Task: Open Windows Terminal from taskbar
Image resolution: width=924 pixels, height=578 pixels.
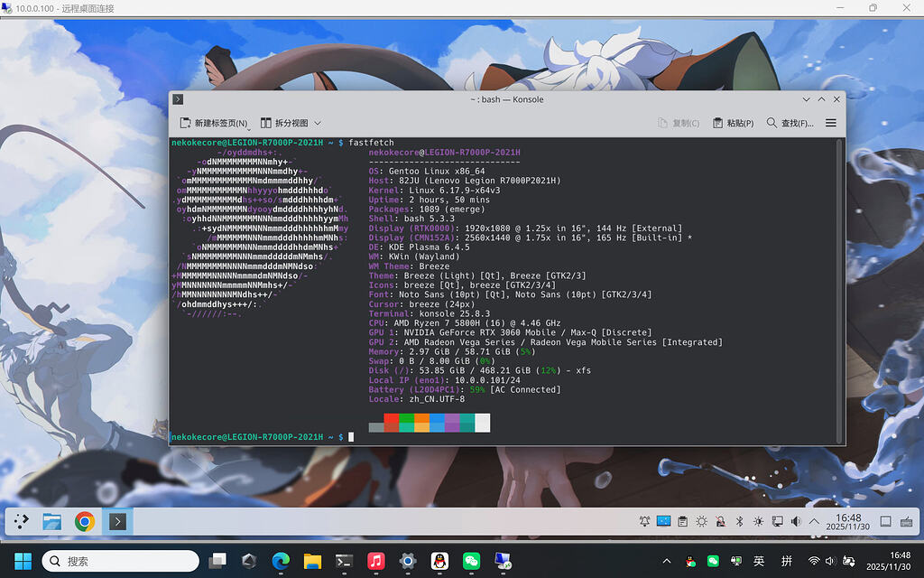Action: click(x=344, y=561)
